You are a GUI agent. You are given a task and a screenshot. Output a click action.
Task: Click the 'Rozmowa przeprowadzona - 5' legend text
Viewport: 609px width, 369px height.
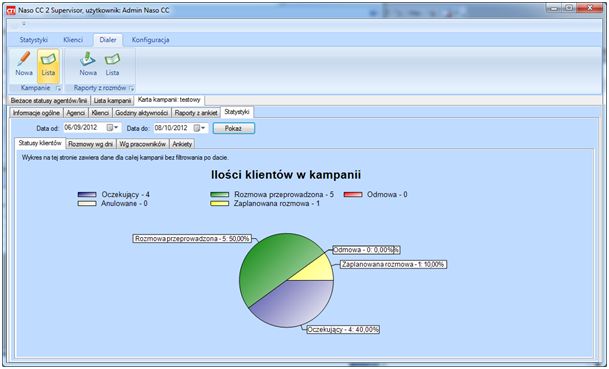coord(284,195)
